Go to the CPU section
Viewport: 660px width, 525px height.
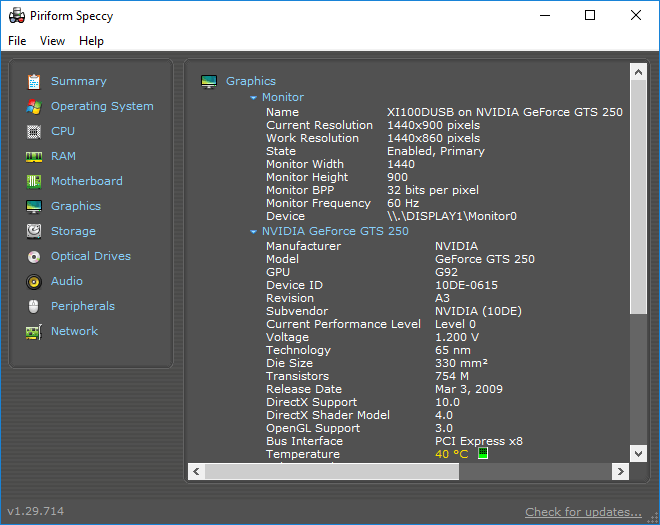(x=63, y=131)
